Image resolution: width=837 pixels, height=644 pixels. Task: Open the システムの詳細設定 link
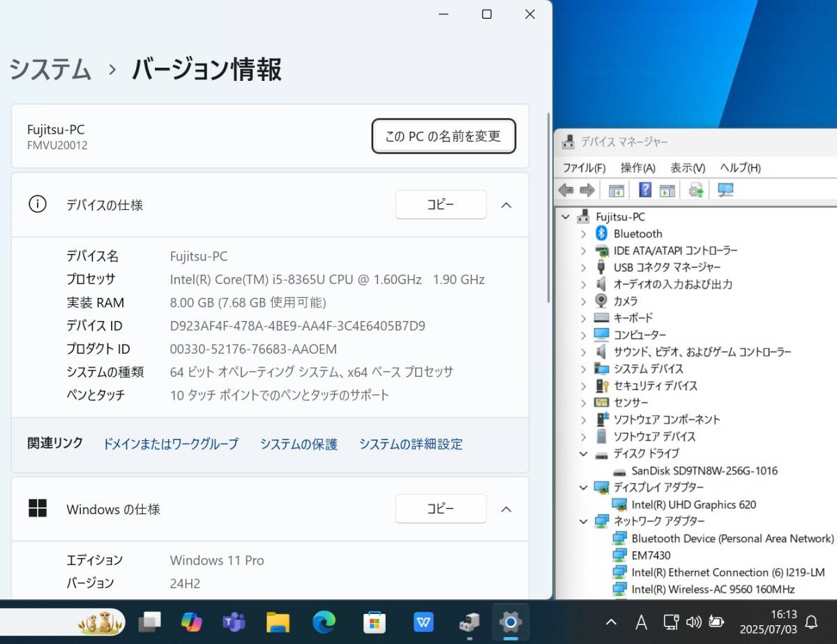[x=411, y=444]
